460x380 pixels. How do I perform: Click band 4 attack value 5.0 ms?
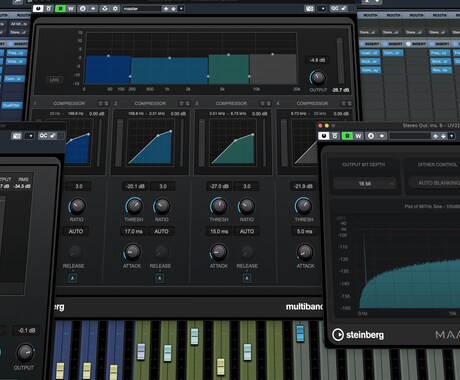pos(304,231)
